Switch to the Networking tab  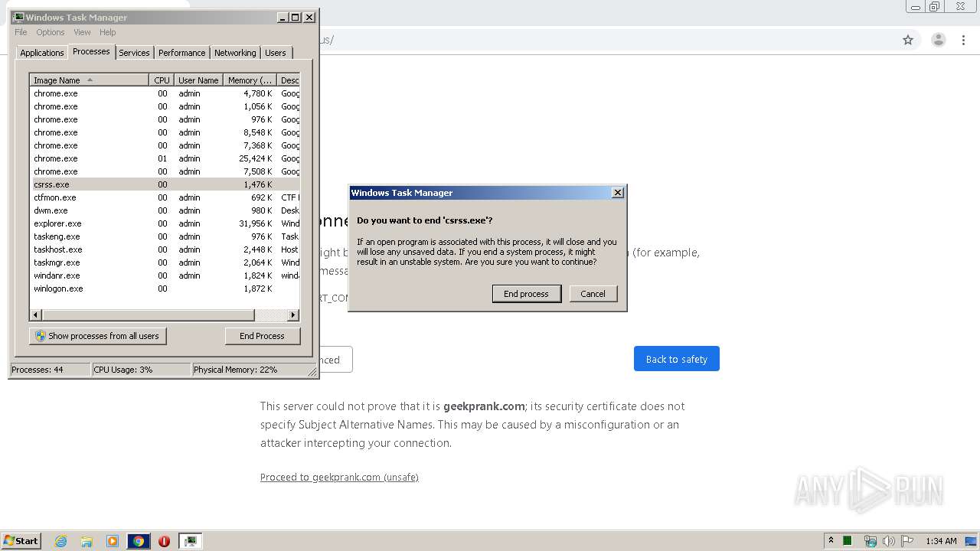click(235, 53)
